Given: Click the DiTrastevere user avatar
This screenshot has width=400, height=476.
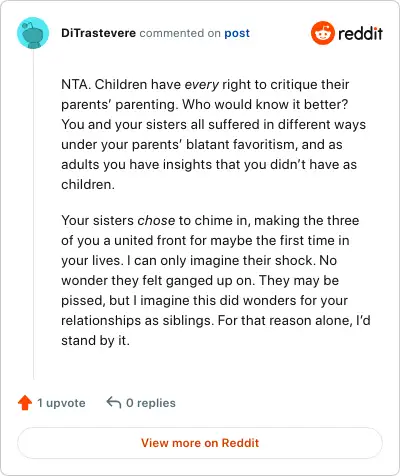Looking at the screenshot, I should pos(33,33).
